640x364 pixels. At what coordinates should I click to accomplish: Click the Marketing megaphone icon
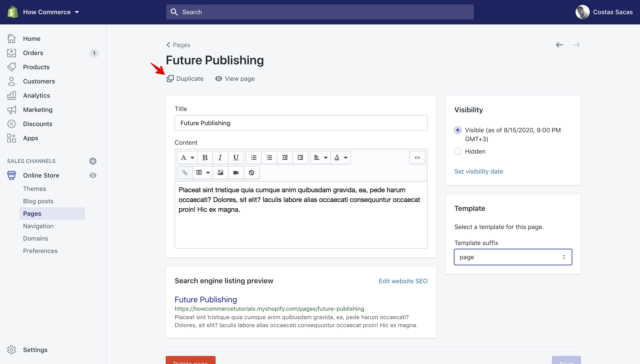tap(12, 110)
